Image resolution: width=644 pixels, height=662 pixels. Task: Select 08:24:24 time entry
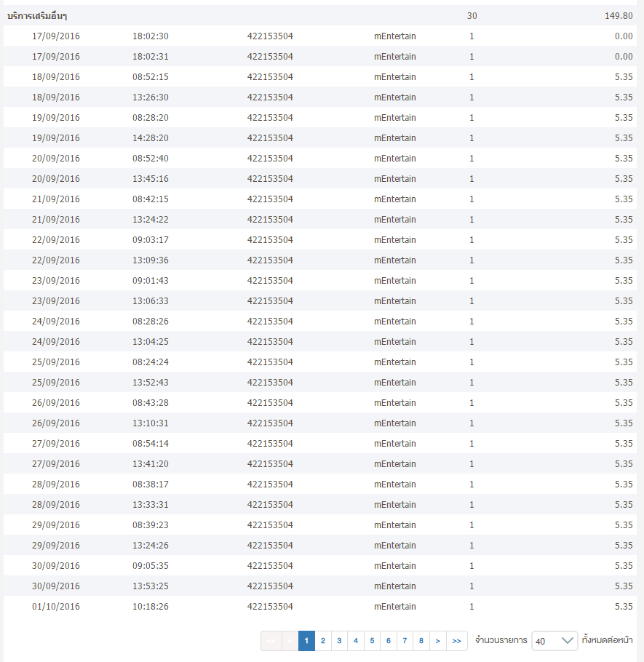coord(151,362)
